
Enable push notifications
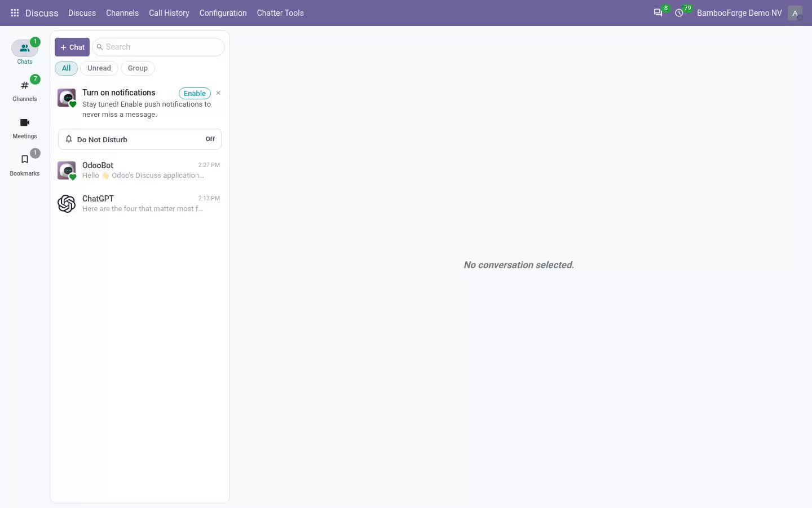[195, 94]
